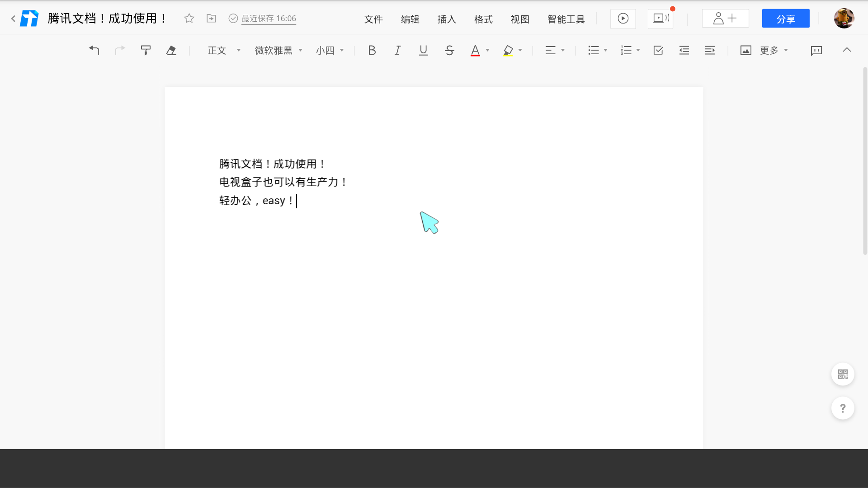Open the QR code floating button

[843, 374]
